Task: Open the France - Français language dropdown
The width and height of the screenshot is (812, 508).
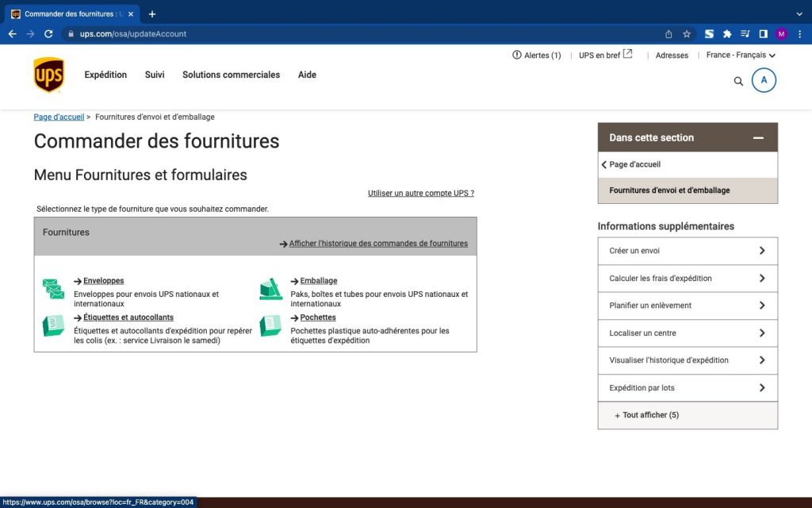Action: click(741, 55)
